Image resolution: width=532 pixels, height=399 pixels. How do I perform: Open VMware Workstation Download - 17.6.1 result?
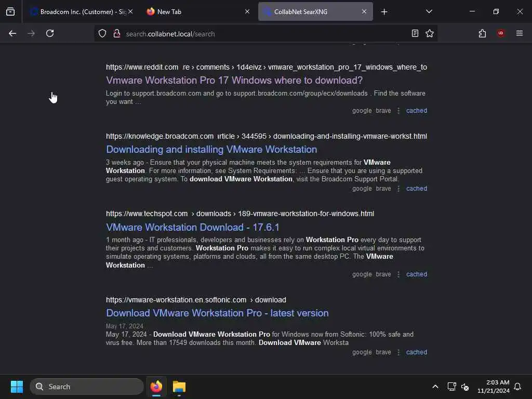tap(192, 227)
